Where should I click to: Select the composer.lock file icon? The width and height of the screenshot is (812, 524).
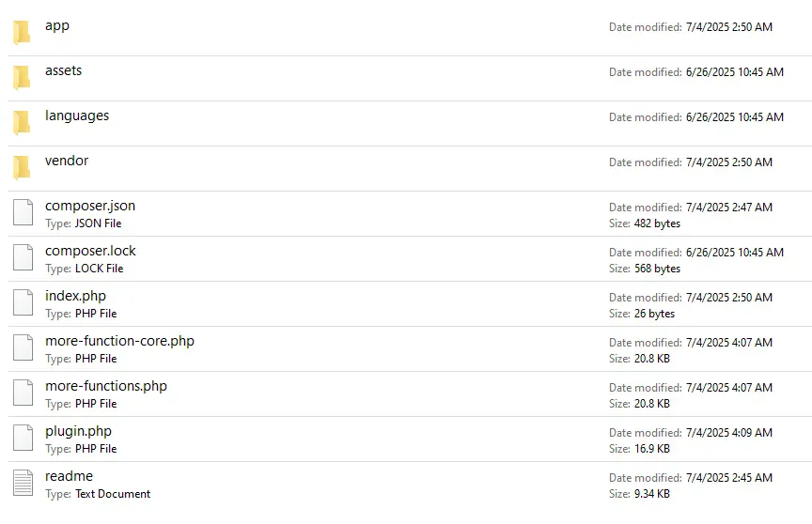click(x=23, y=258)
